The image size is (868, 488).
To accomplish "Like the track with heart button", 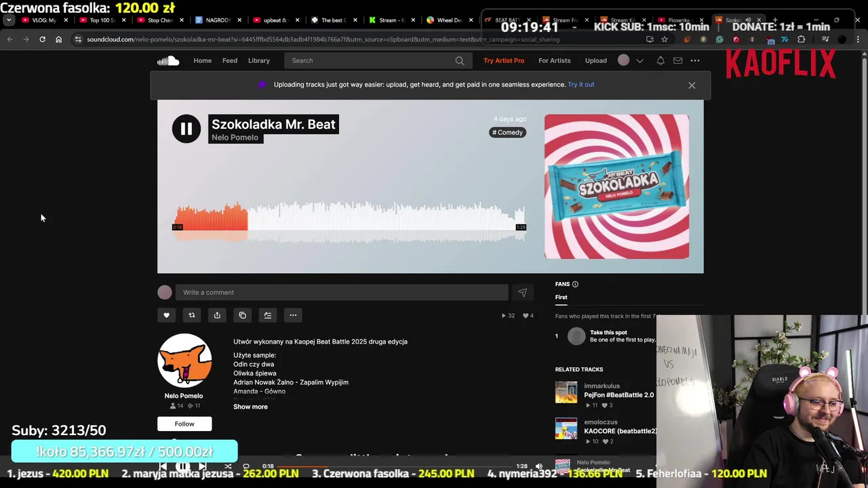I will (166, 315).
